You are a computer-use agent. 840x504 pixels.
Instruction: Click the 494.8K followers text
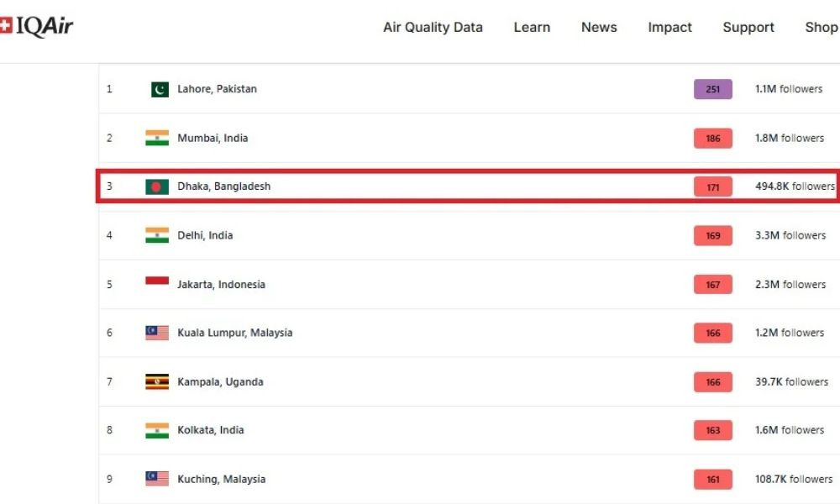tap(795, 186)
